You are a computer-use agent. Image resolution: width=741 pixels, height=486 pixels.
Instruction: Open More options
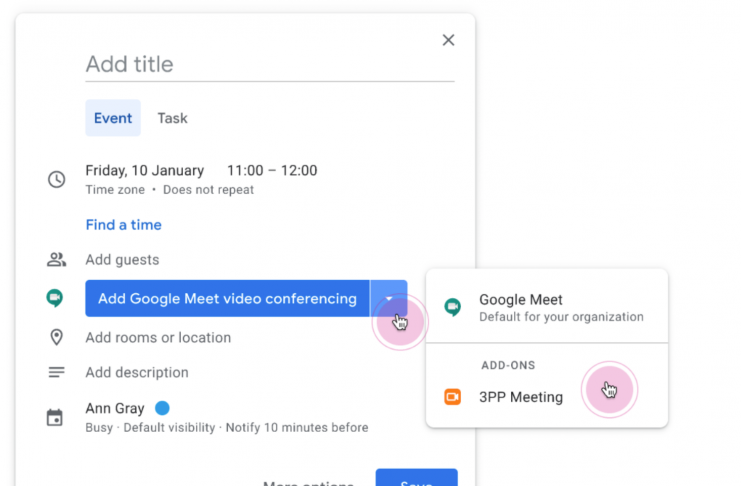(x=308, y=483)
